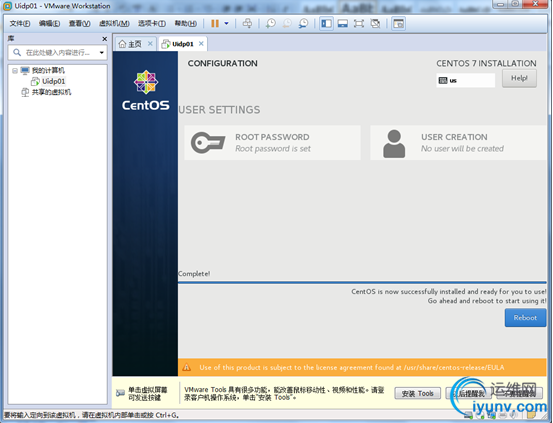Image resolution: width=553 pixels, height=423 pixels.
Task: Click the root password key icon
Action: pos(208,143)
